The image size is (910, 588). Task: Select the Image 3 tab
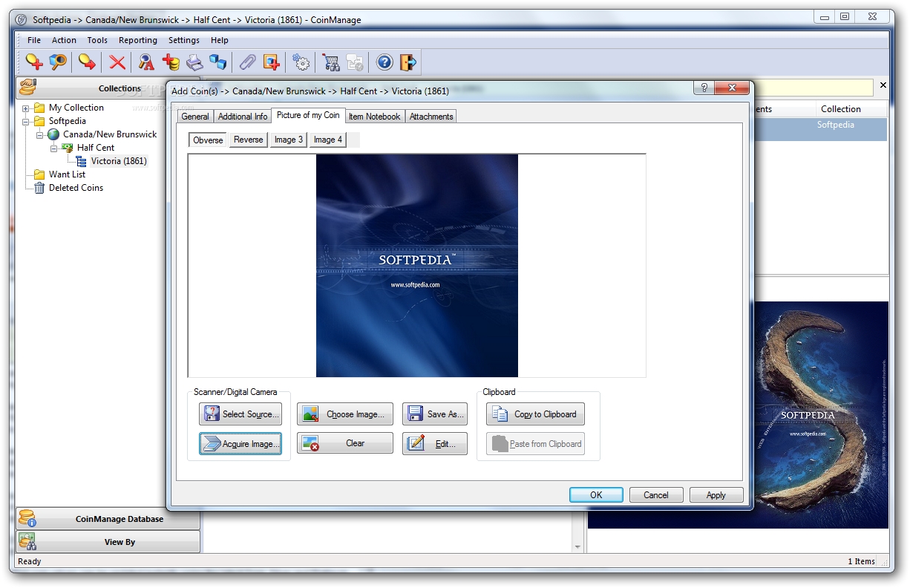(289, 140)
